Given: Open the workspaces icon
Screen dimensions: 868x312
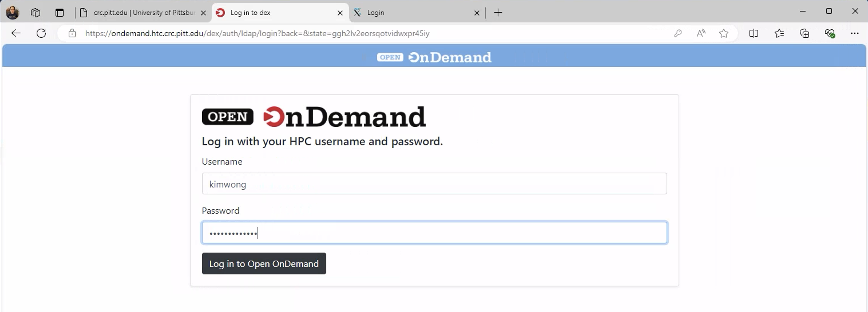Looking at the screenshot, I should [35, 13].
